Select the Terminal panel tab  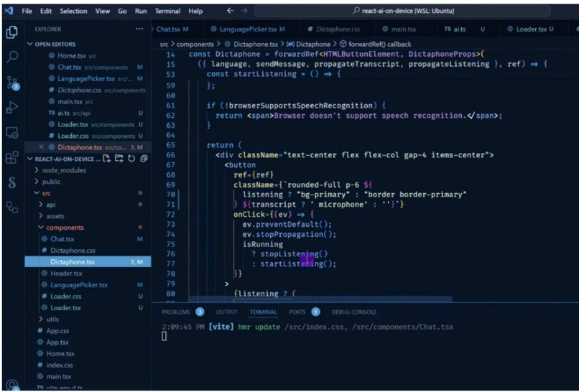click(263, 312)
